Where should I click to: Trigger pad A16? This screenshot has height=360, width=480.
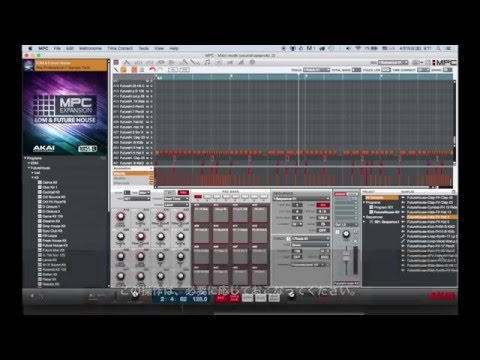tap(260, 214)
